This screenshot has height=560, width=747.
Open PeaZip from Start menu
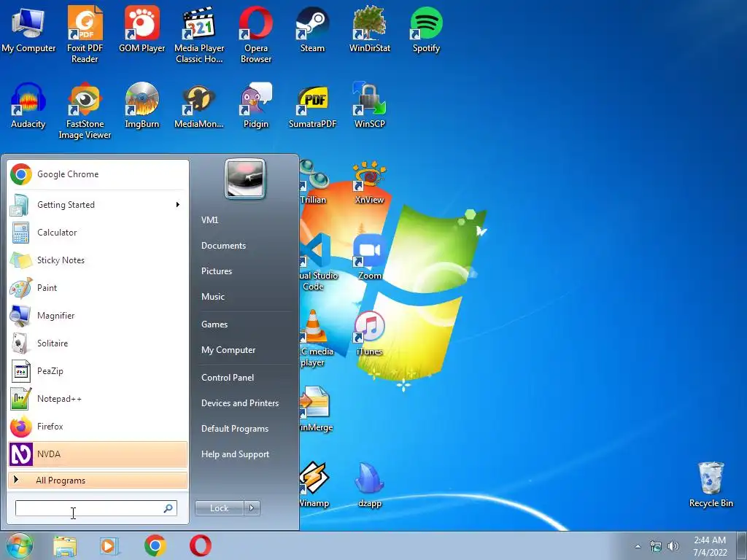pyautogui.click(x=98, y=371)
